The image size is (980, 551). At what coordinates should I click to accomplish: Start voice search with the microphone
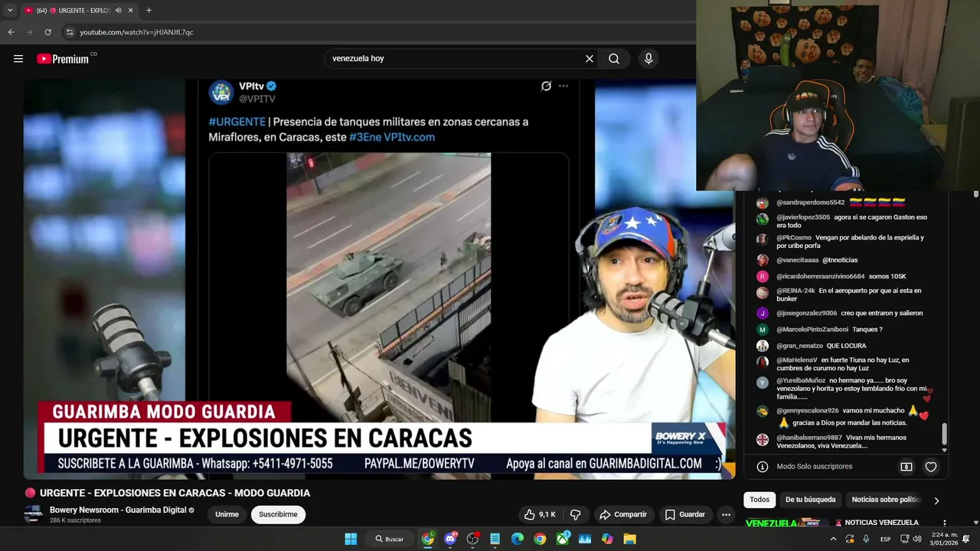coord(648,59)
